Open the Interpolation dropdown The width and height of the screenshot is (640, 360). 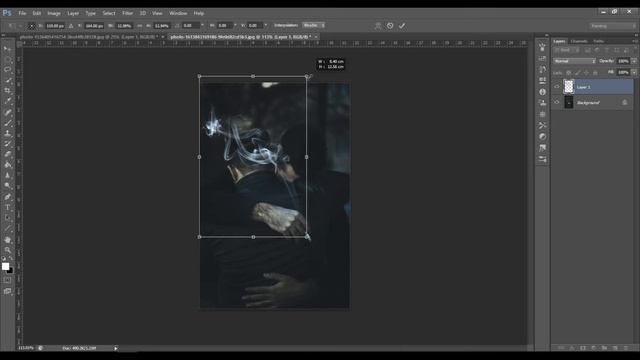tap(313, 25)
